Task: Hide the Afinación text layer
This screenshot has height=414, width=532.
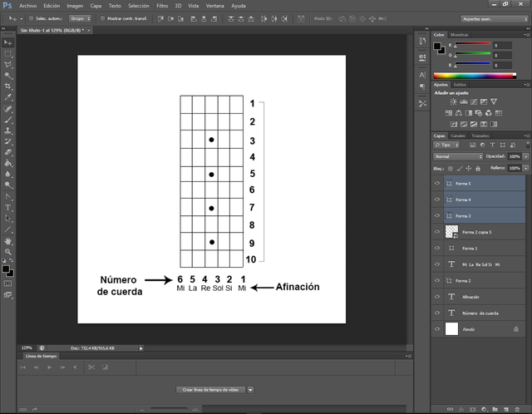Action: click(x=437, y=297)
